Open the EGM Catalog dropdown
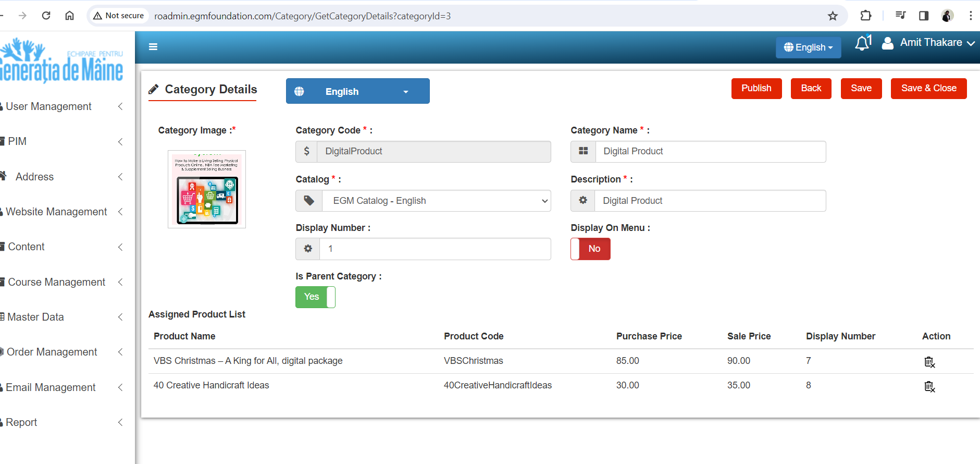Viewport: 980px width, 464px height. (436, 201)
